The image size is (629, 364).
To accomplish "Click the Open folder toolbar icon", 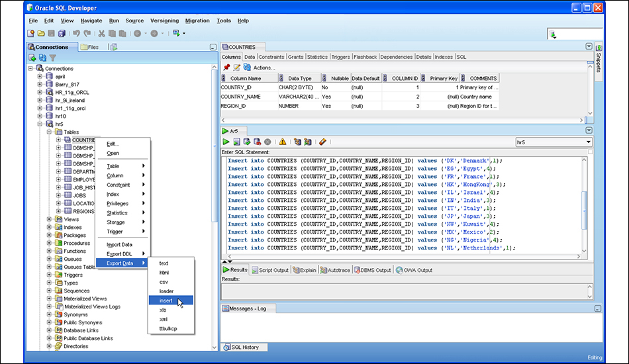I will point(41,33).
